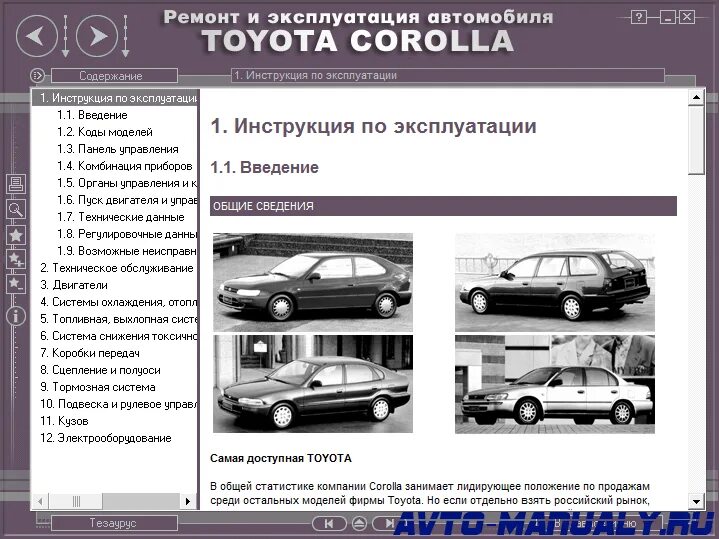Image resolution: width=719 pixels, height=539 pixels.
Task: Open info icon in sidebar
Action: tap(16, 317)
